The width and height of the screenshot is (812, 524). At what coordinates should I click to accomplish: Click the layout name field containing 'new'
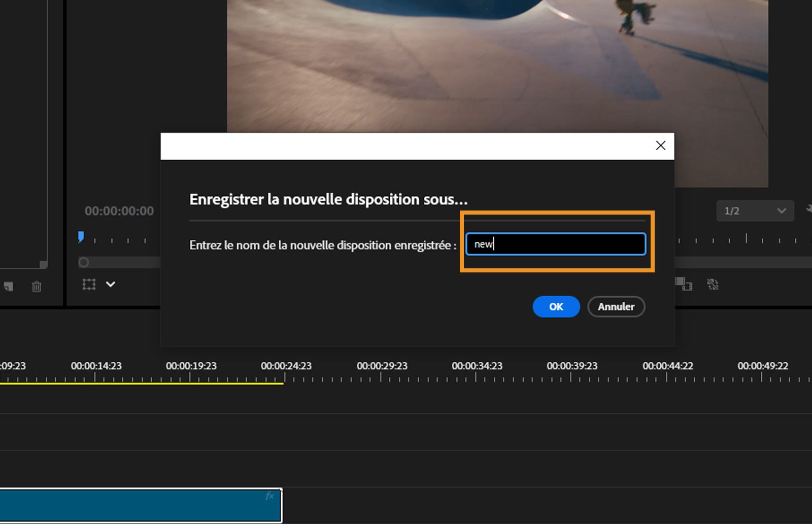[x=555, y=243]
